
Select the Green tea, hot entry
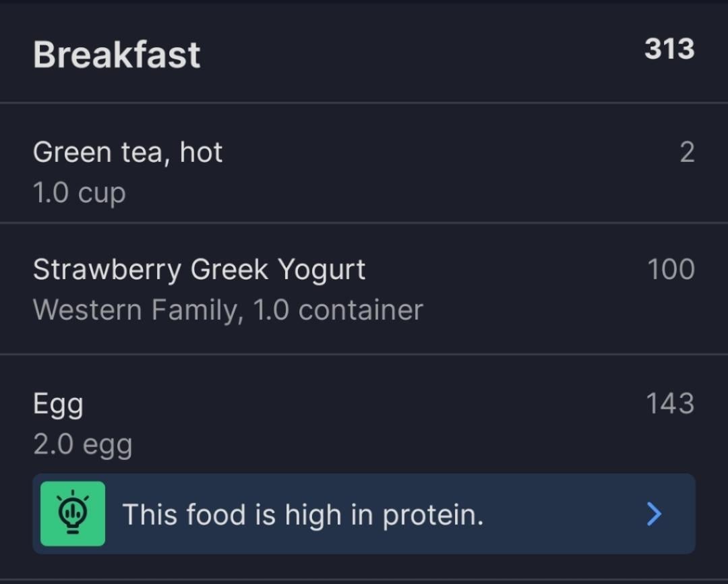point(364,163)
